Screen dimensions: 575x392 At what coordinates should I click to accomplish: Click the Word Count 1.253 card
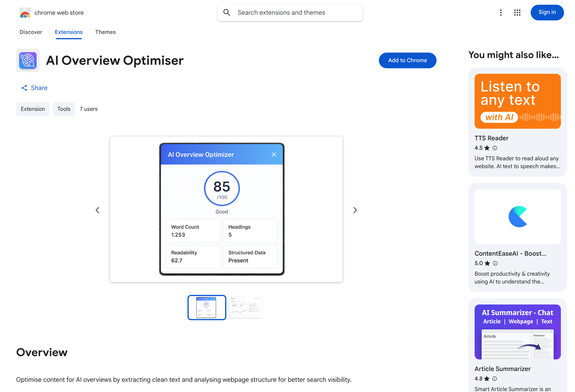pyautogui.click(x=193, y=231)
